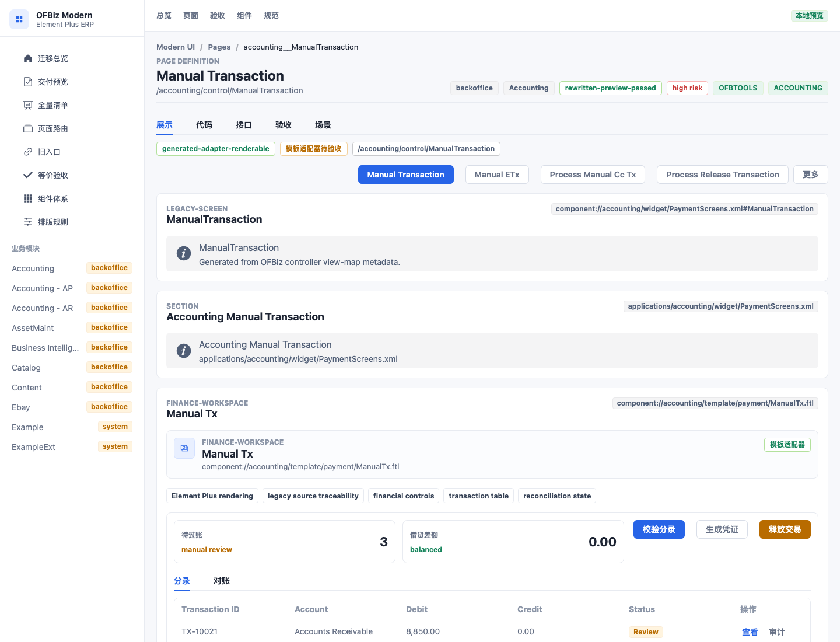Open the Accounting module in the sidebar
The height and width of the screenshot is (642, 840).
(x=72, y=268)
